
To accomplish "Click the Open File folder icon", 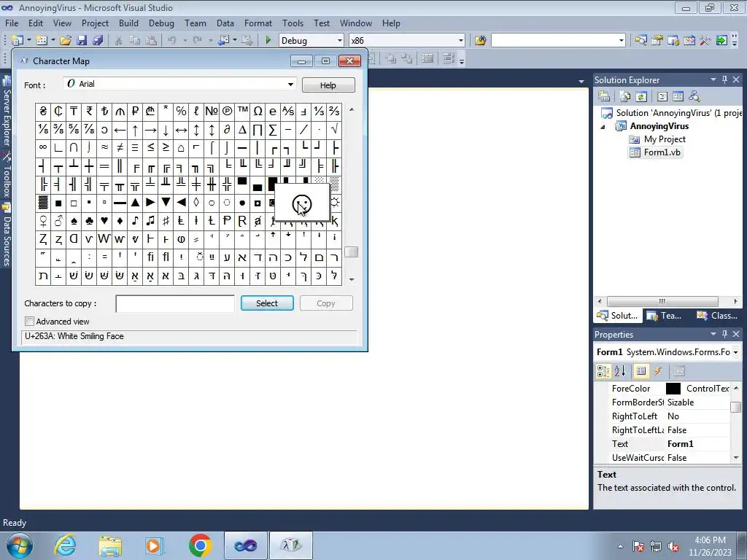I will 66,41.
